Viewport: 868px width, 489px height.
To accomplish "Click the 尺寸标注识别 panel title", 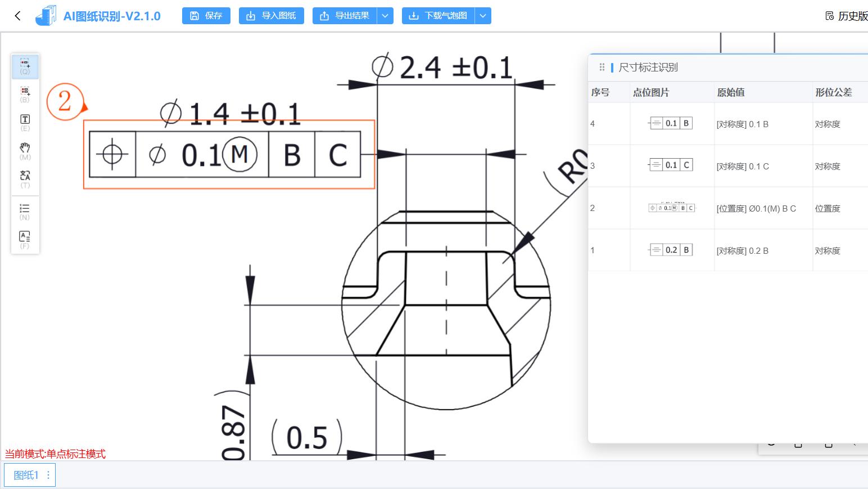I will pyautogui.click(x=648, y=68).
